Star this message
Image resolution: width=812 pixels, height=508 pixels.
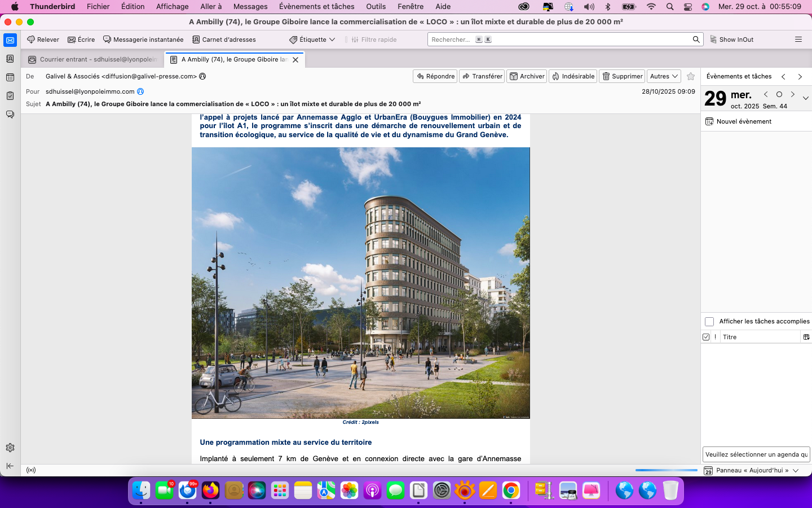tap(691, 76)
